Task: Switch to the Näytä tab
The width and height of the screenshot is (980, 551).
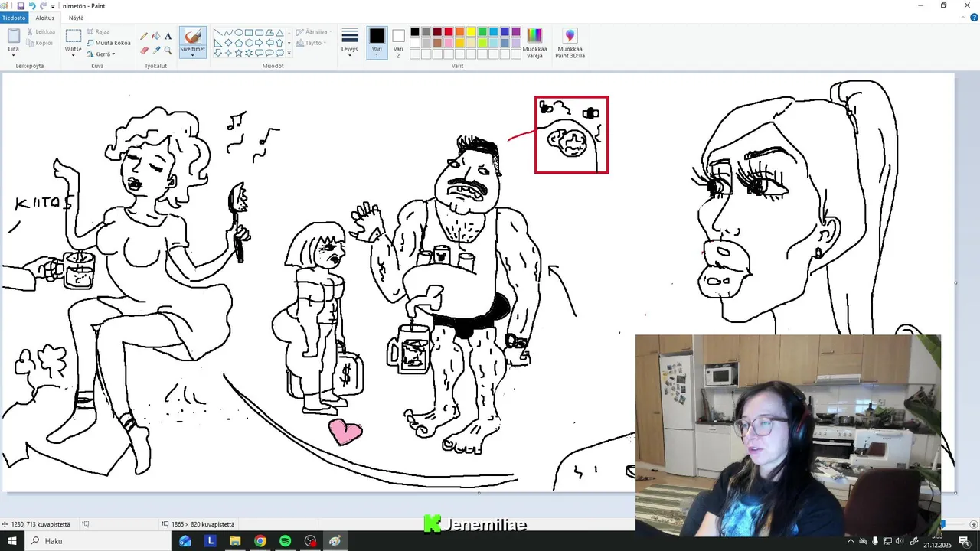Action: [x=77, y=18]
